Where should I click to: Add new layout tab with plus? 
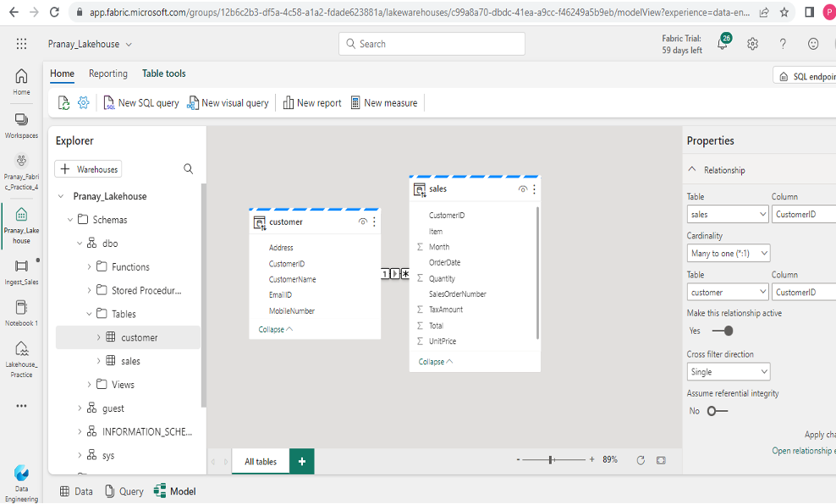(x=302, y=462)
